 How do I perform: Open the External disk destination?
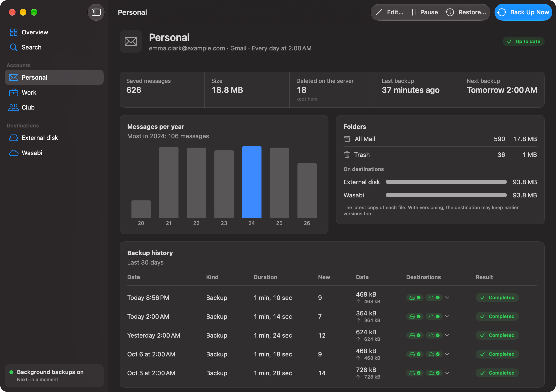[54, 138]
